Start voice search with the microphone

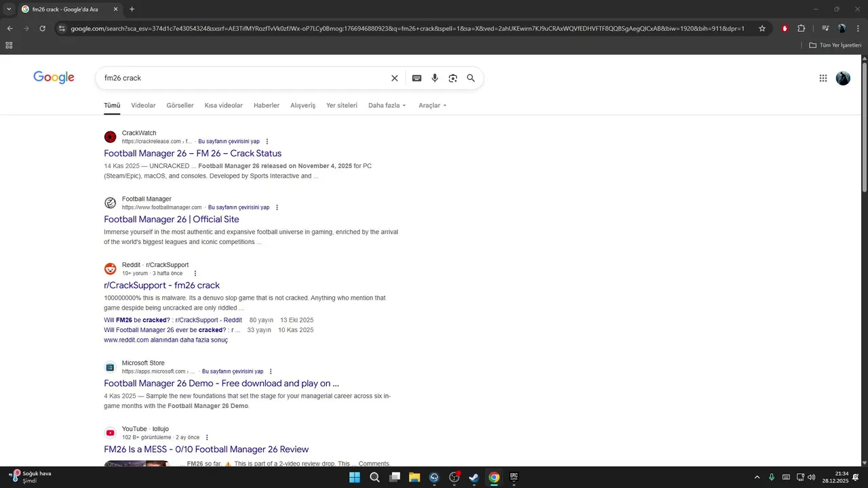click(435, 78)
